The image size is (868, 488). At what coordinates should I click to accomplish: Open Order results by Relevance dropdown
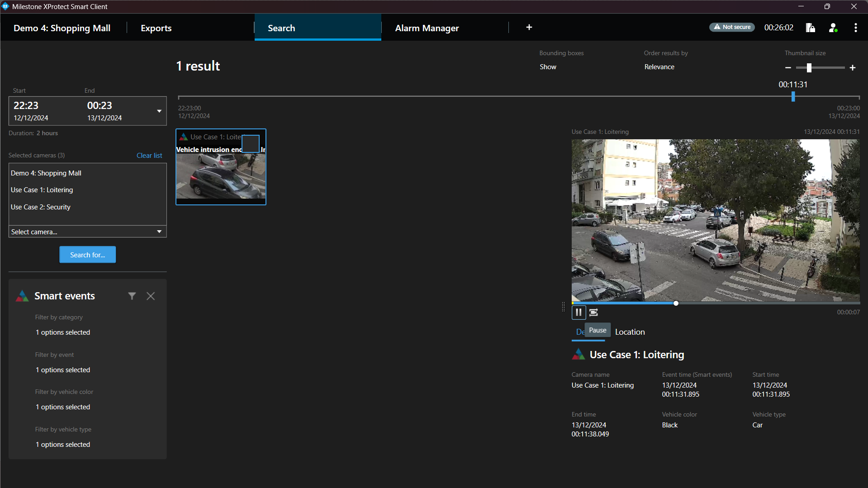[x=659, y=67]
